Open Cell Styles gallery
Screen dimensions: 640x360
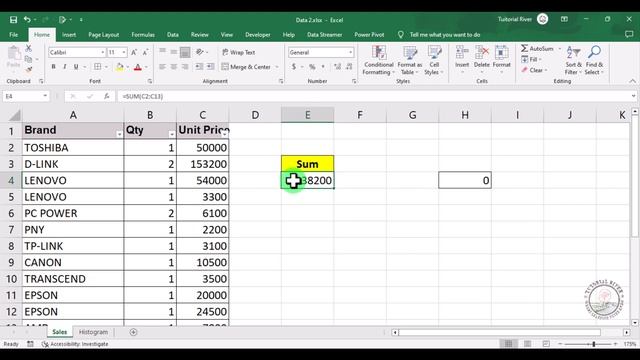tap(434, 60)
